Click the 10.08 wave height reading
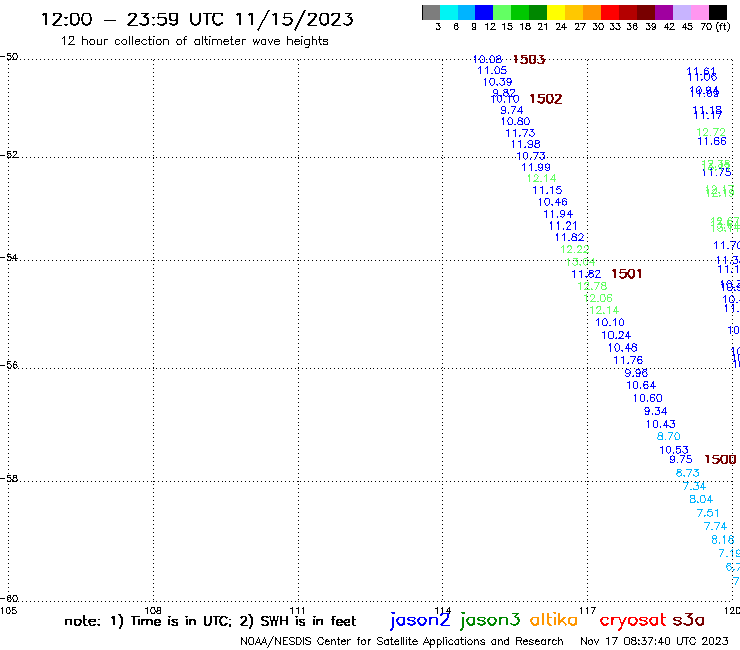Viewport: 740px width, 650px height. pos(487,59)
